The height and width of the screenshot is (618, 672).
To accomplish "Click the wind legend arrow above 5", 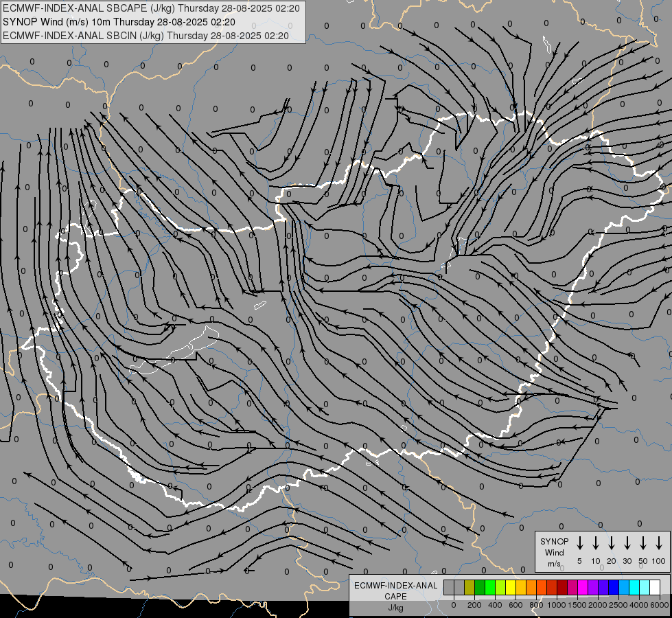I will (579, 543).
